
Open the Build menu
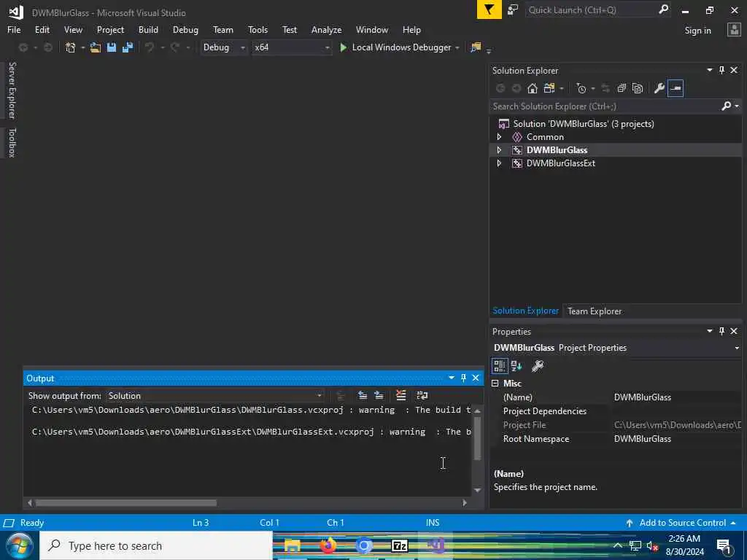pos(148,29)
